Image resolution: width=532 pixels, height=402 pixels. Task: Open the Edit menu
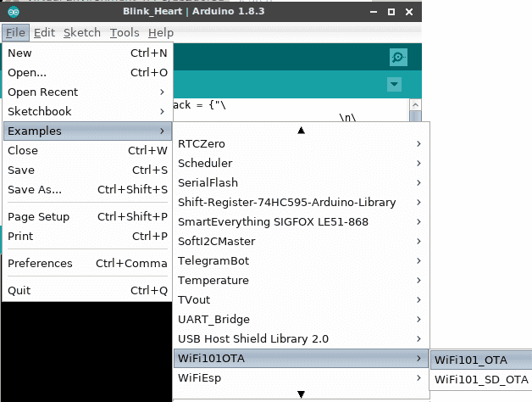click(45, 32)
